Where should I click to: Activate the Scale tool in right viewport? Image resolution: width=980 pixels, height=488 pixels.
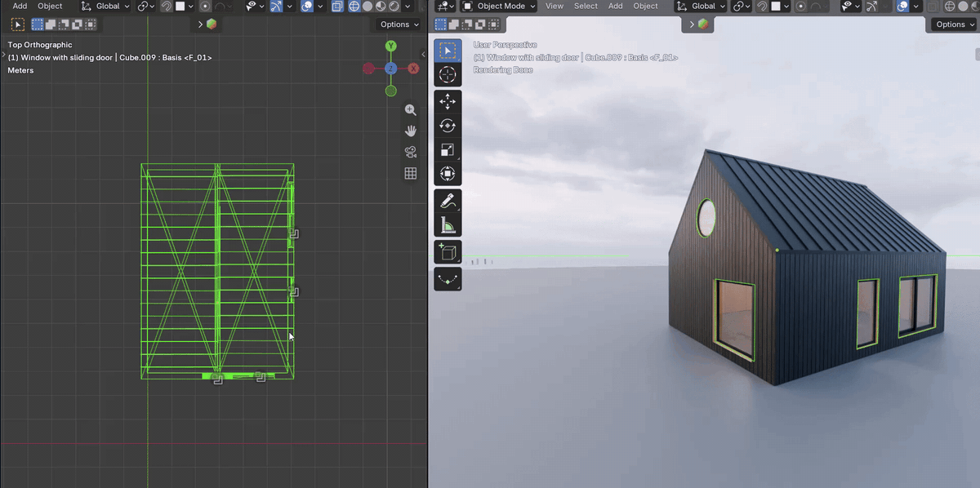click(448, 149)
